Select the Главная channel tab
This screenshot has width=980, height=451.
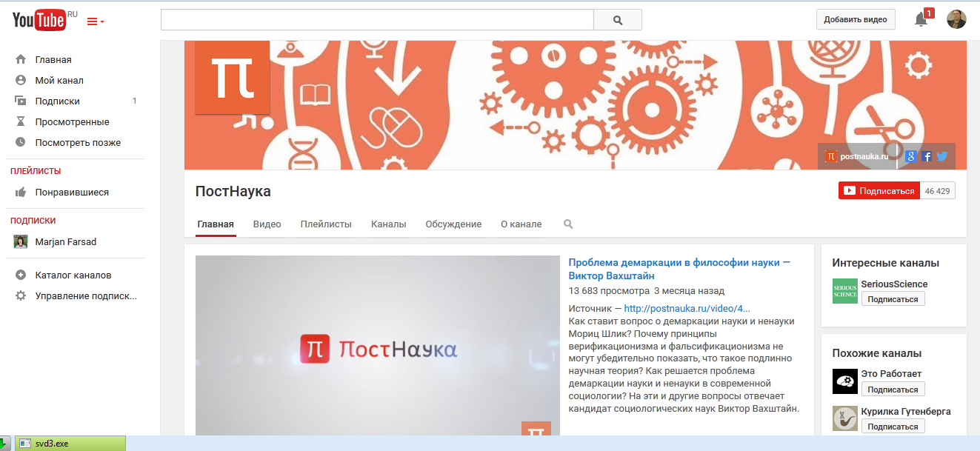click(x=216, y=224)
